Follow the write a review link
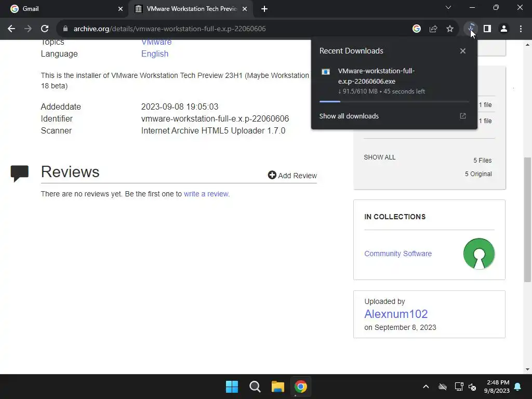The width and height of the screenshot is (532, 399). click(x=206, y=194)
